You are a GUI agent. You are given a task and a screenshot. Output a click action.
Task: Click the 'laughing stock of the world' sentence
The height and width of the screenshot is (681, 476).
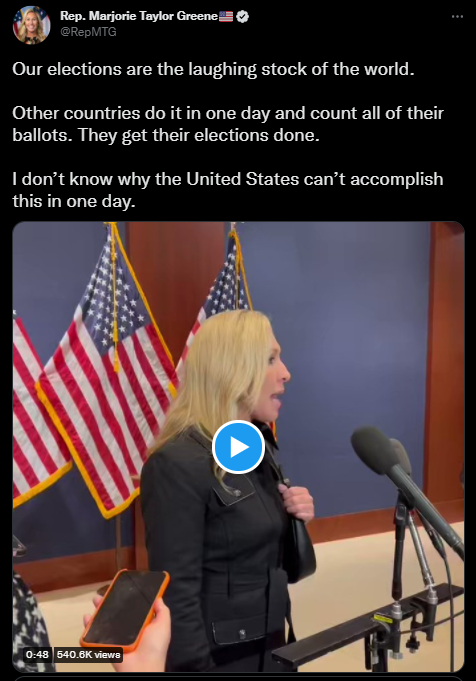pos(213,69)
